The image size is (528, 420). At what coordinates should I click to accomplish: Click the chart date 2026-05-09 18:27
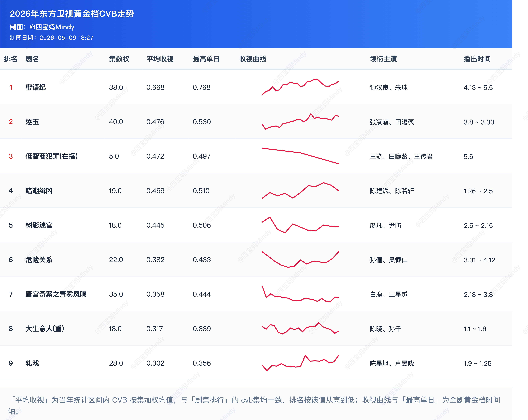coord(66,38)
